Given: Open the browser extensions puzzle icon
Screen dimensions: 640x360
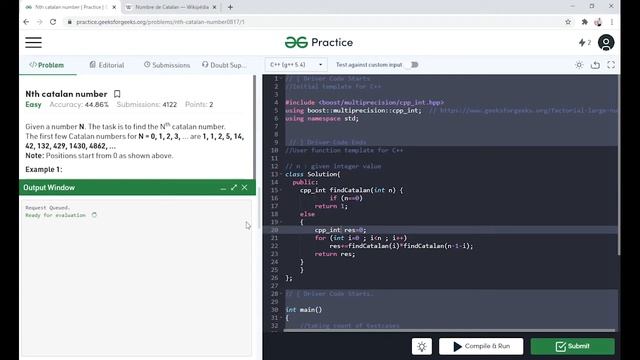Looking at the screenshot, I should [x=584, y=22].
